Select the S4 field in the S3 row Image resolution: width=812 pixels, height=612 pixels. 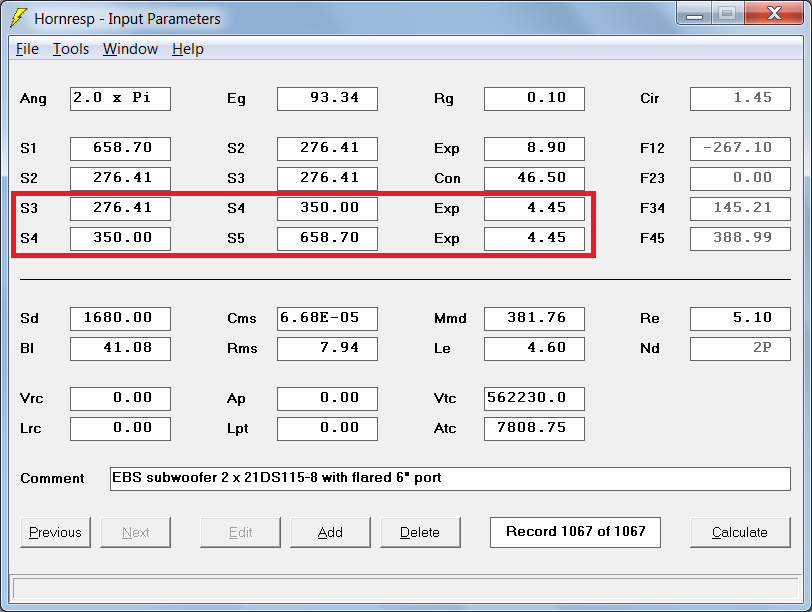327,209
